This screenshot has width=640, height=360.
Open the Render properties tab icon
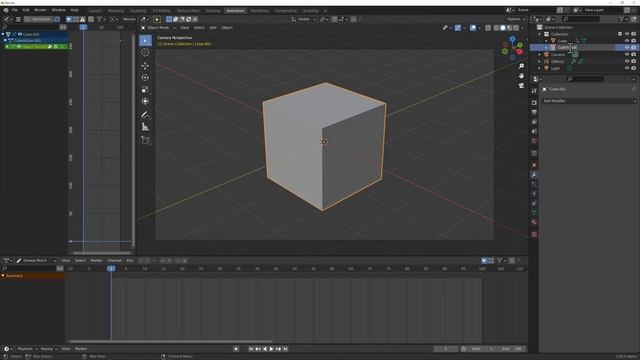[534, 102]
